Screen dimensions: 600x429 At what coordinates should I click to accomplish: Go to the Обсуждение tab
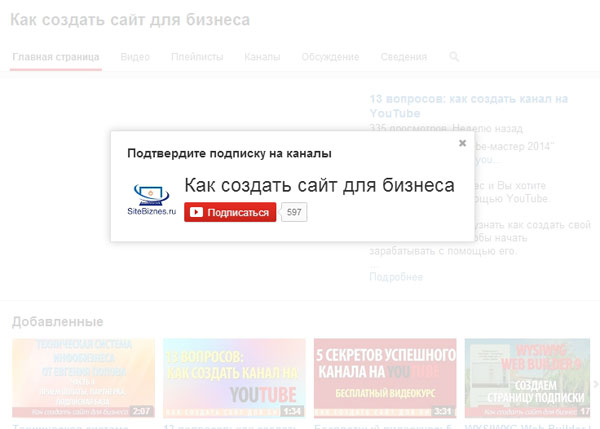pos(330,57)
